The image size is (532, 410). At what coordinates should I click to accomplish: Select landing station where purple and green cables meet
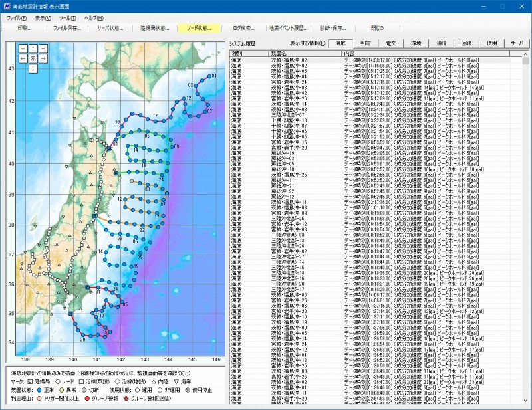coord(109,148)
